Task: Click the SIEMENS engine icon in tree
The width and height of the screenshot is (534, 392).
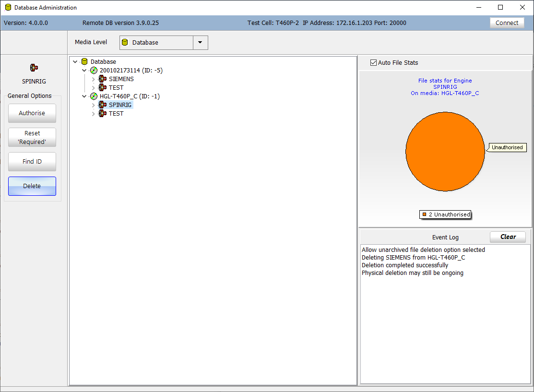Action: (103, 79)
